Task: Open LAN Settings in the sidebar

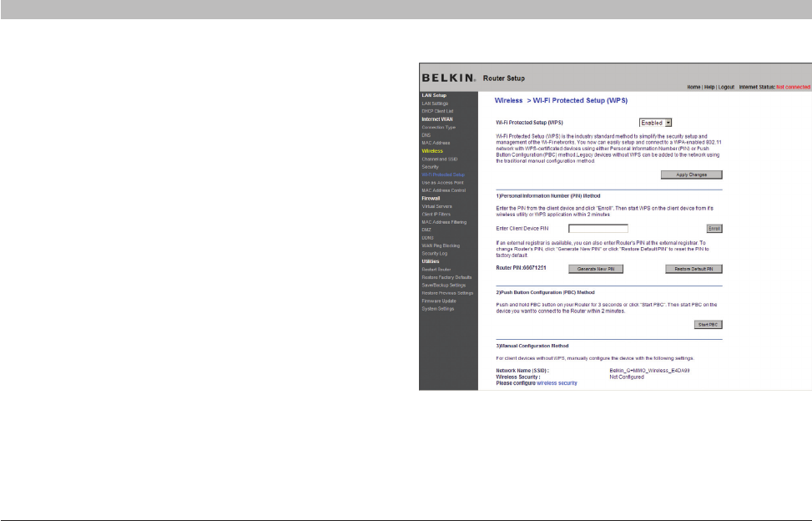Action: pos(435,104)
